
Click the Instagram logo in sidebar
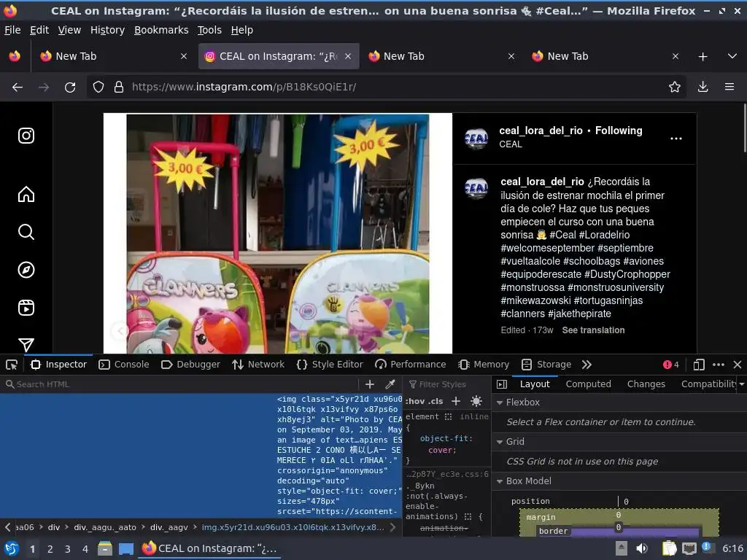pos(26,136)
